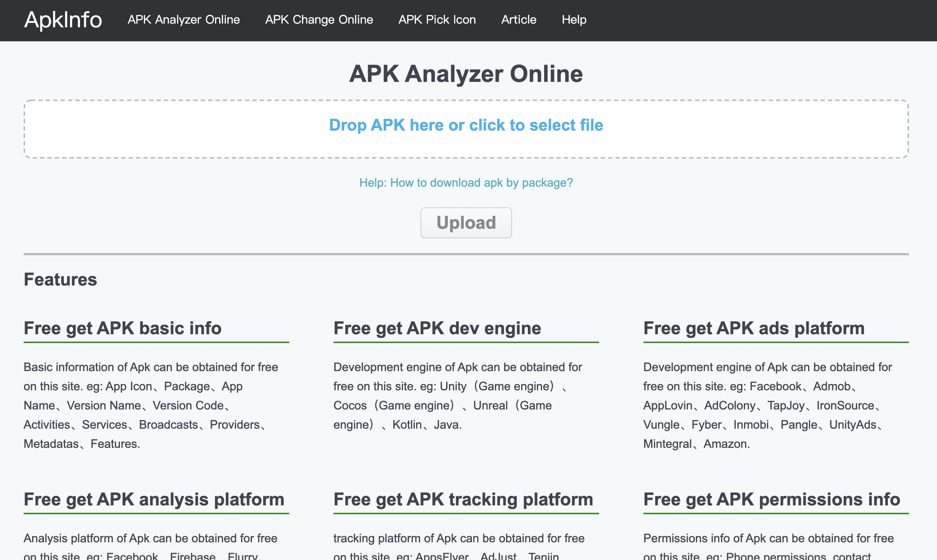
Task: Open the APK Analyzer Online menu item
Action: tap(183, 20)
